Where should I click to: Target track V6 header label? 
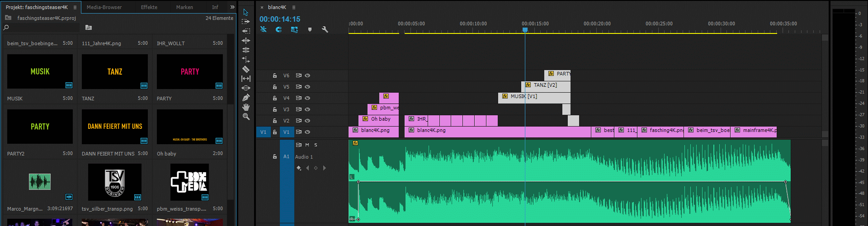(x=286, y=75)
